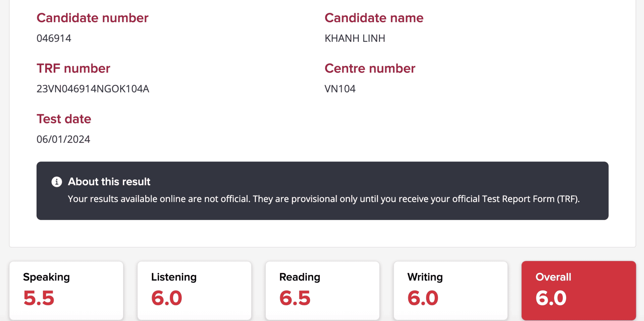Click the 6.5 Reading band score
The image size is (644, 321).
click(295, 298)
